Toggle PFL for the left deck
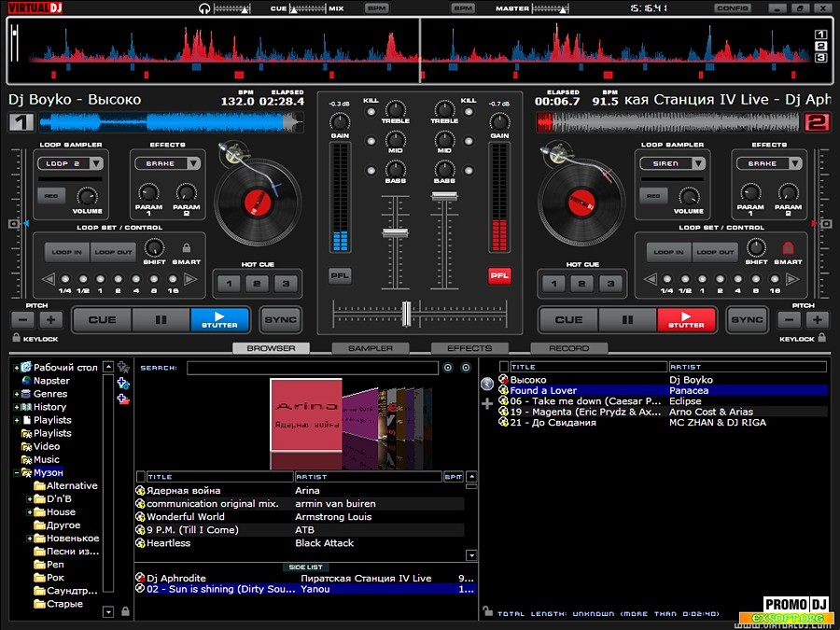The image size is (840, 630). [340, 275]
